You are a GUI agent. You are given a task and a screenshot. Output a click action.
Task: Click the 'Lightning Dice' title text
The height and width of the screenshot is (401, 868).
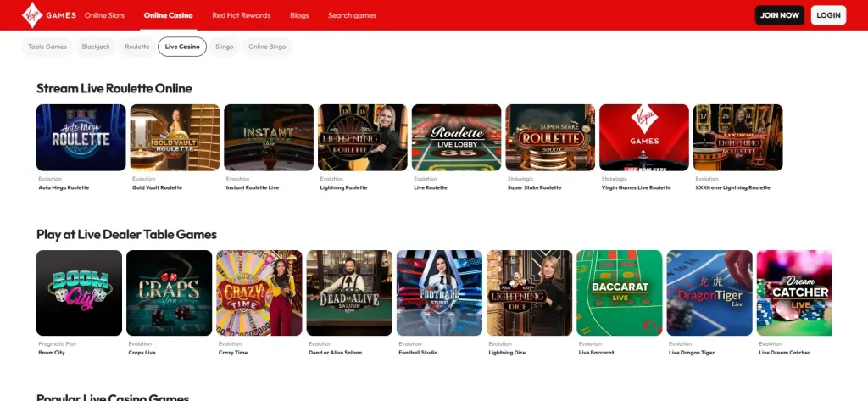507,353
